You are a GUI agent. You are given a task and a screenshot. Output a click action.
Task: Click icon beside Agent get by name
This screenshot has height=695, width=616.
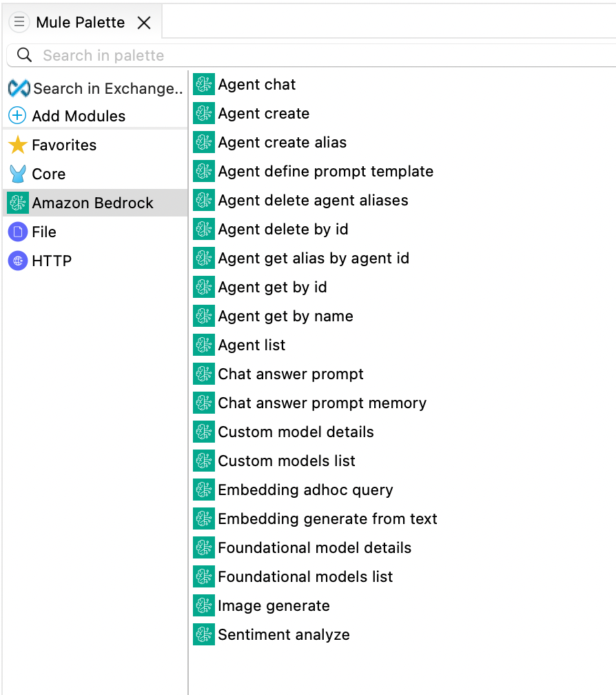click(x=204, y=316)
